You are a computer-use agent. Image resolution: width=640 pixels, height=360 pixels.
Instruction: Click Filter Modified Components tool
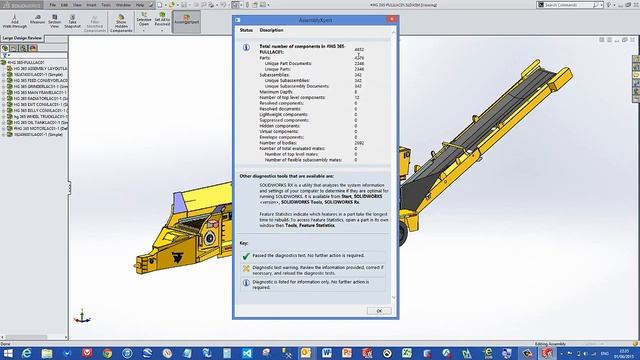pos(95,23)
